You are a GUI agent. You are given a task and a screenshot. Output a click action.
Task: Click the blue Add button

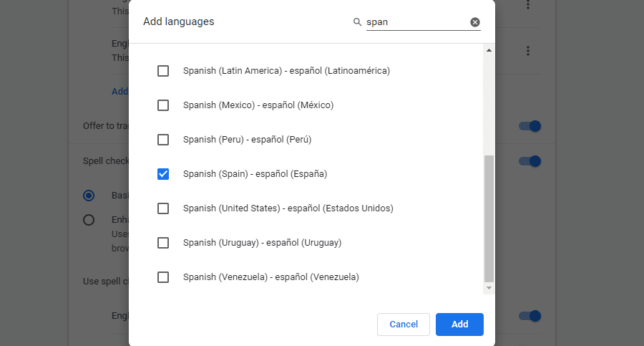pos(459,325)
